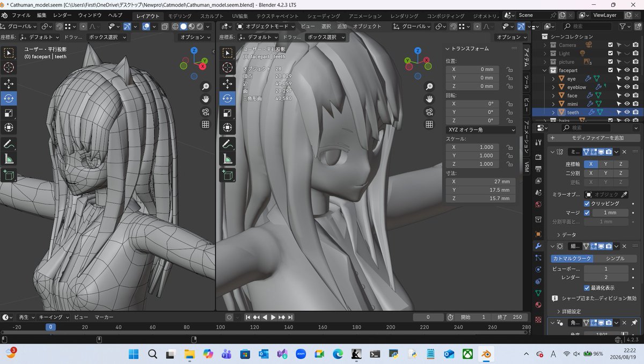Open the Physics properties tab icon

click(538, 269)
